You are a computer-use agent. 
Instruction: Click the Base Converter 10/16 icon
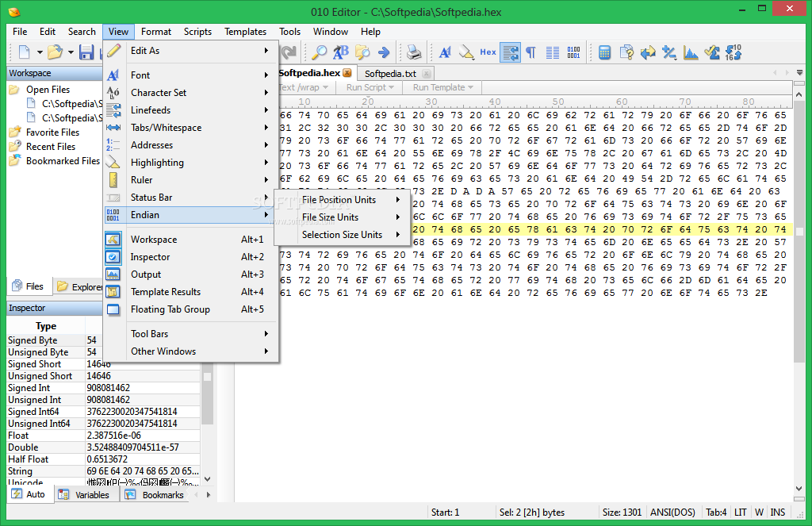[733, 52]
